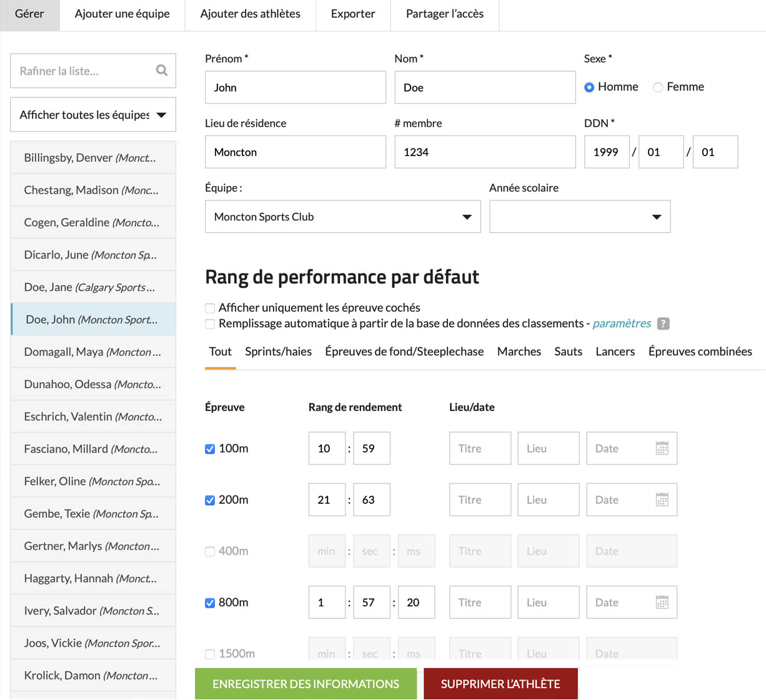Enable the 400m event checkbox
Image resolution: width=766 pixels, height=700 pixels.
point(210,551)
